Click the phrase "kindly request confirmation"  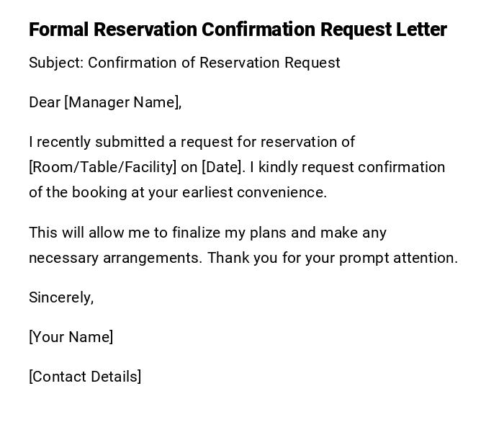coord(351,167)
